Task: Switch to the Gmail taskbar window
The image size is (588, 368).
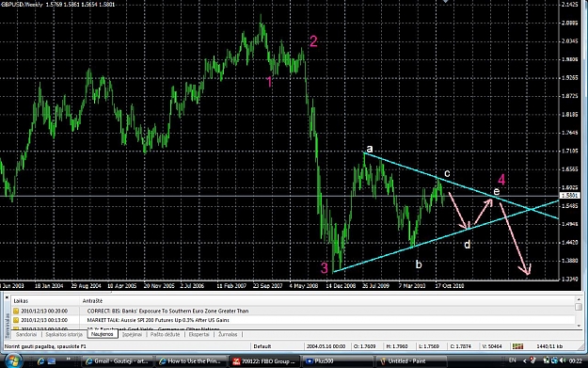Action: pos(117,360)
